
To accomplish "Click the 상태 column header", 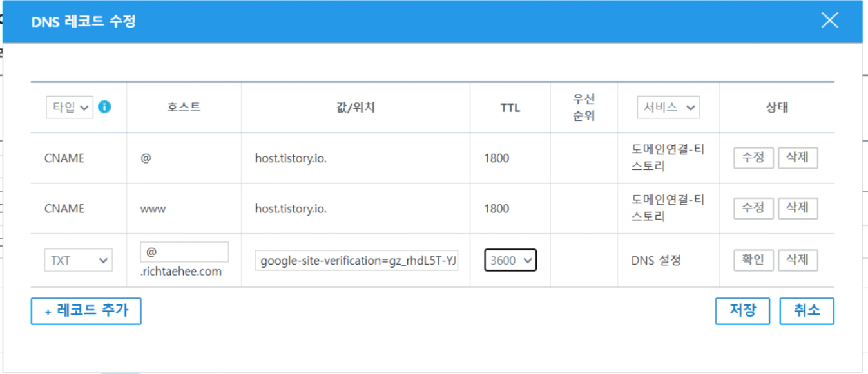I will click(776, 108).
